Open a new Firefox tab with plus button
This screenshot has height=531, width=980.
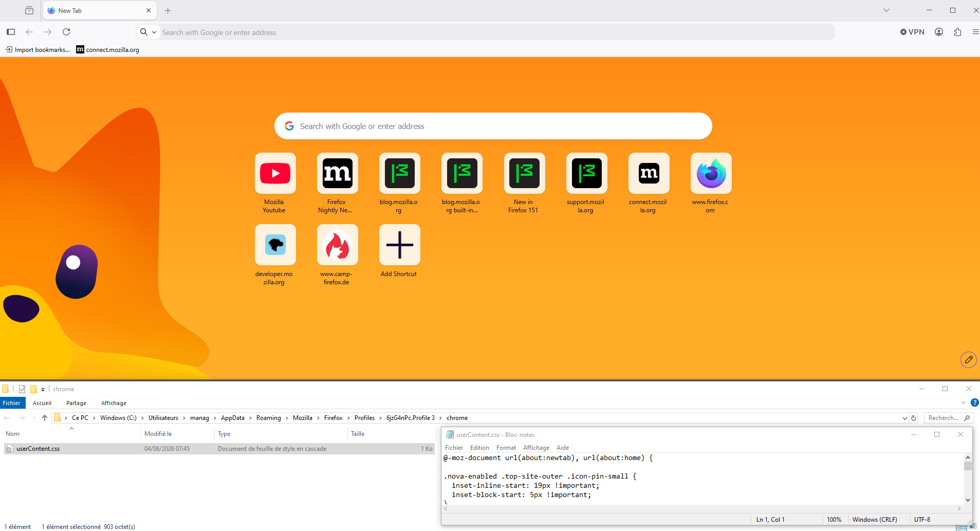[168, 10]
